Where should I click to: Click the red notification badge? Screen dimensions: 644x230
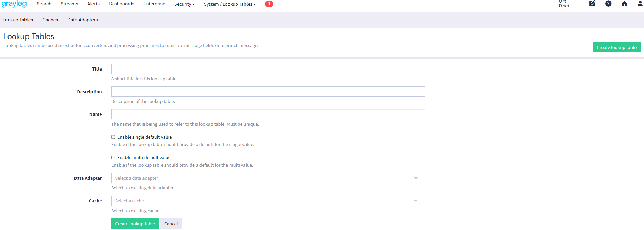(x=269, y=4)
